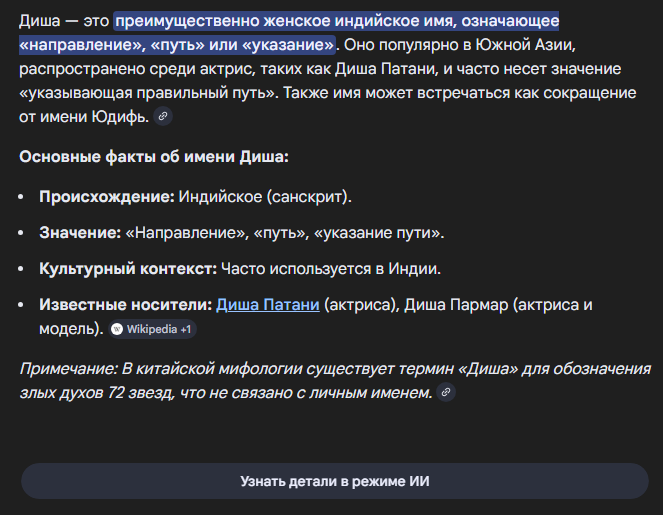
Task: Click the text "Часто используется в Индии."
Action: pos(331,269)
